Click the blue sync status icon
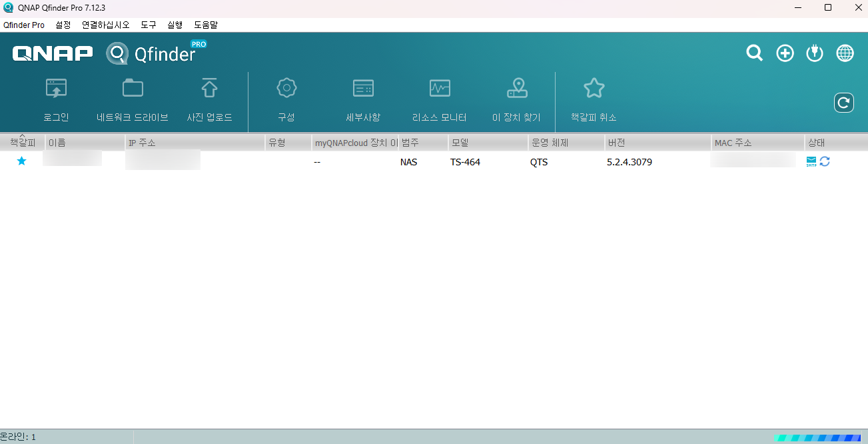This screenshot has height=444, width=868. (825, 161)
